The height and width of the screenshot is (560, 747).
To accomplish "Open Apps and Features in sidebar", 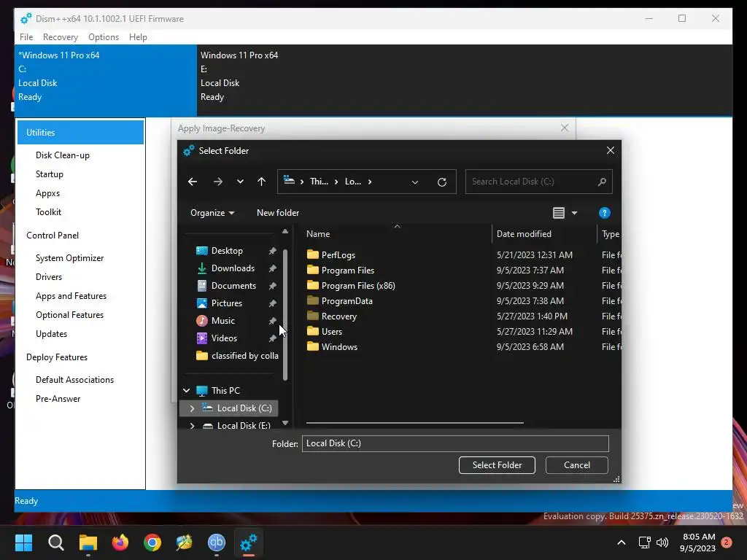I will (71, 296).
